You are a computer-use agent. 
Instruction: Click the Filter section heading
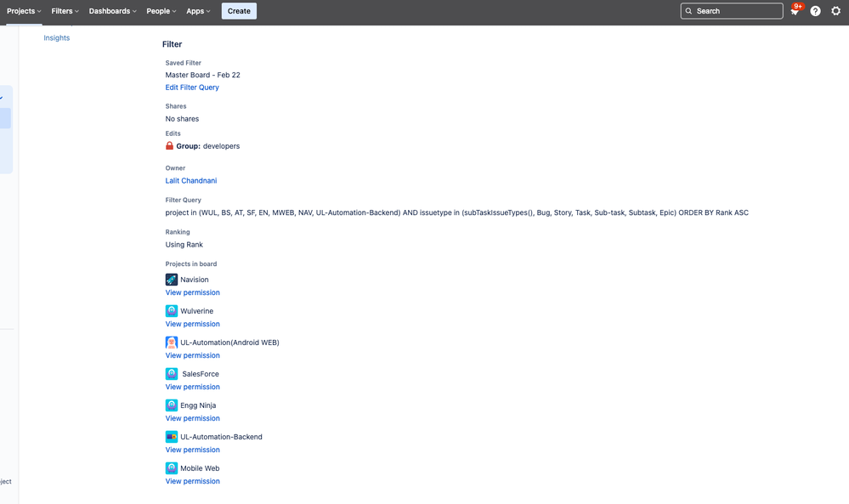pos(173,44)
